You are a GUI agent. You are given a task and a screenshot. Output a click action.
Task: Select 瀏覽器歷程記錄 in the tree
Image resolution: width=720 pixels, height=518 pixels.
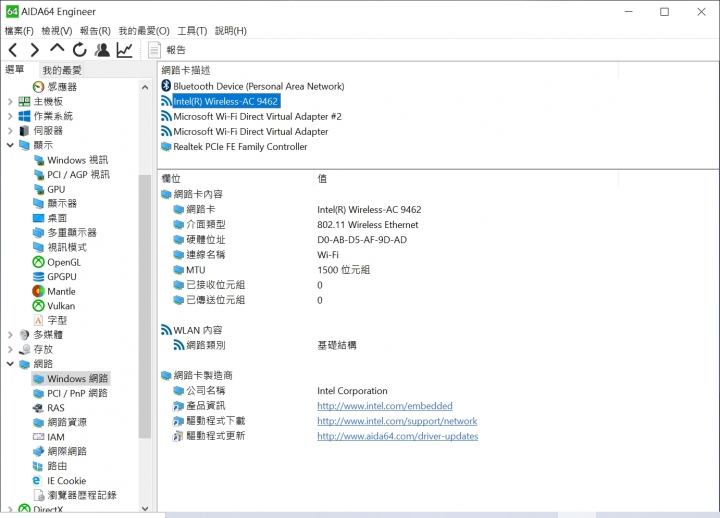[x=76, y=495]
